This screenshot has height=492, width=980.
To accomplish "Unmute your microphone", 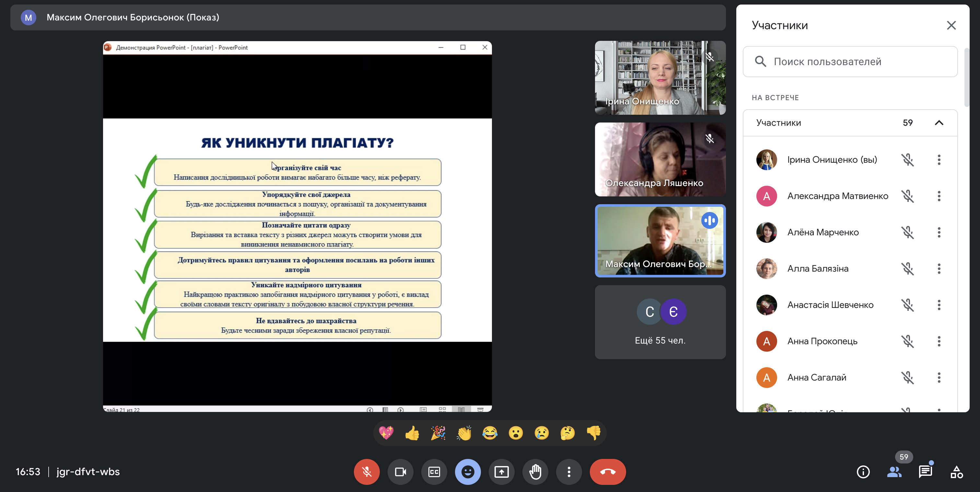I will pos(367,472).
